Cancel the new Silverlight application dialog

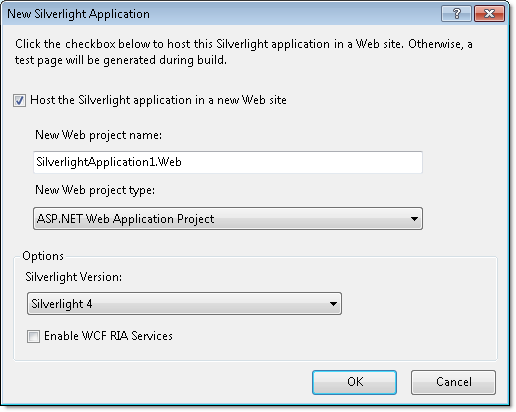[453, 382]
